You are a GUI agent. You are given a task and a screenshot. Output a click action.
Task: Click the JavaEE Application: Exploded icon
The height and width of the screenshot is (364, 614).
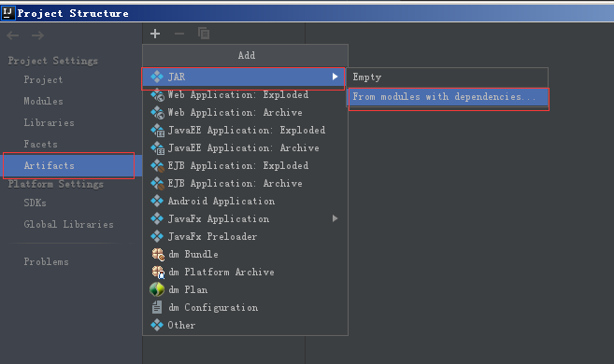(157, 130)
